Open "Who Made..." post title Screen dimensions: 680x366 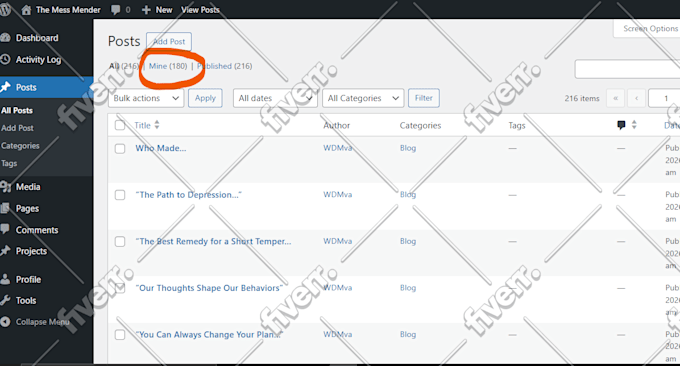click(x=161, y=148)
